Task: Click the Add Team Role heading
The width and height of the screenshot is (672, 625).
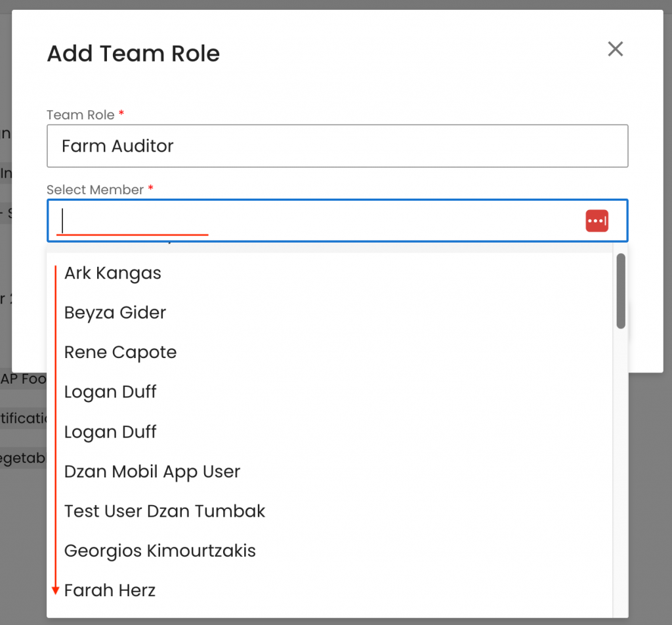Action: (x=133, y=54)
